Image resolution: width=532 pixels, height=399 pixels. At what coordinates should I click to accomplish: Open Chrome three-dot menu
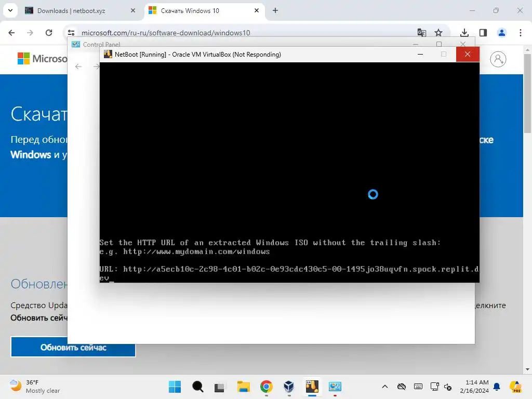pyautogui.click(x=521, y=33)
